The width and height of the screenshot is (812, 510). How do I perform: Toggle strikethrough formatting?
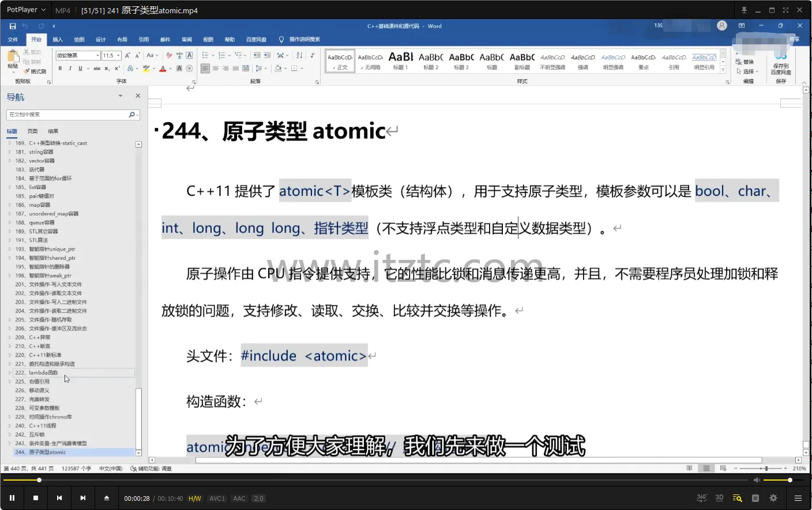point(97,68)
